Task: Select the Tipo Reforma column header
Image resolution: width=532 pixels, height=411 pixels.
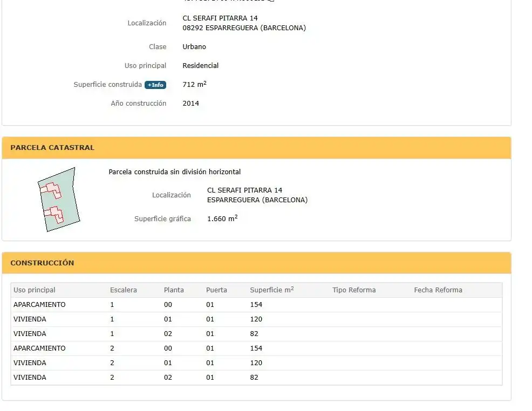Action: coord(354,290)
